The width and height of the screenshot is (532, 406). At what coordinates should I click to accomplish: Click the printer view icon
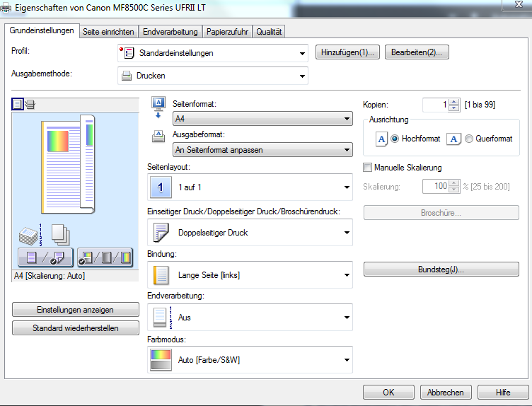pos(30,104)
